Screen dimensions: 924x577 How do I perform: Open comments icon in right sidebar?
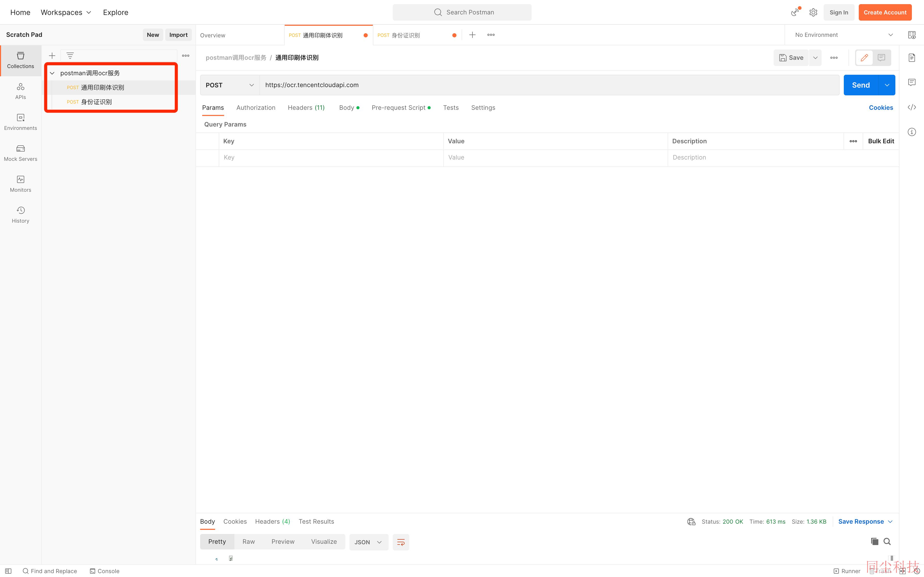pyautogui.click(x=912, y=82)
